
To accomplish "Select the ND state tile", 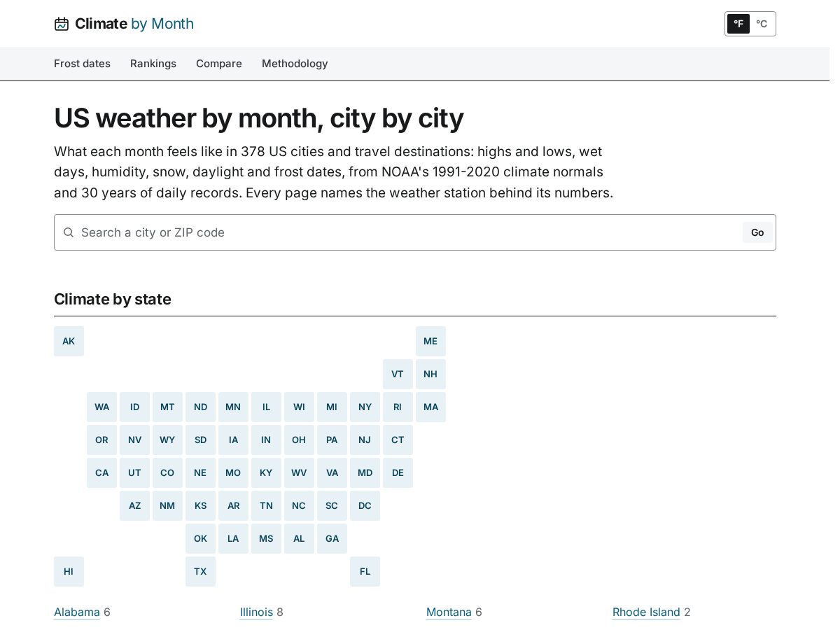I will [200, 407].
